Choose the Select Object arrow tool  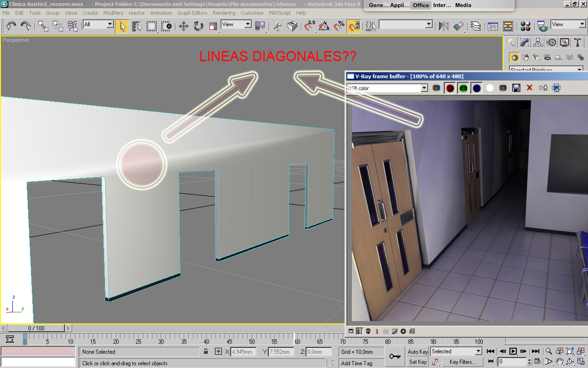tap(122, 26)
